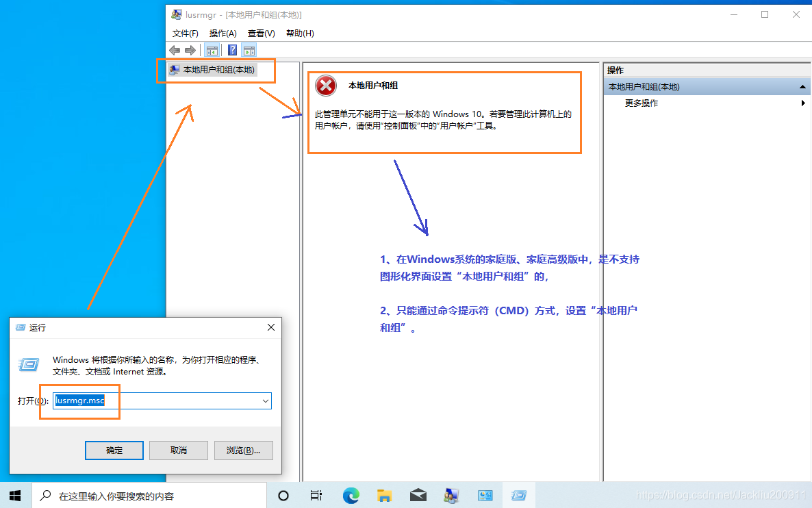812x508 pixels.
Task: Open the Mail app from taskbar
Action: [418, 496]
